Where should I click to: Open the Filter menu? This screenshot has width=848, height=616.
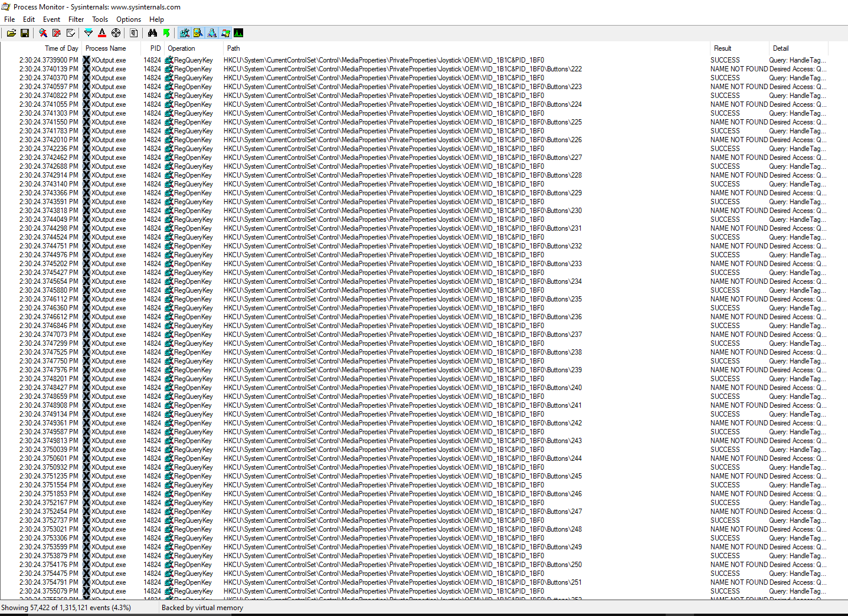76,19
